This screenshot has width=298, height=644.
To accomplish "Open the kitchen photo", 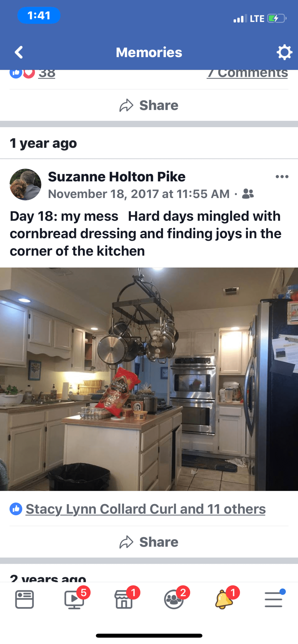I will point(149,379).
